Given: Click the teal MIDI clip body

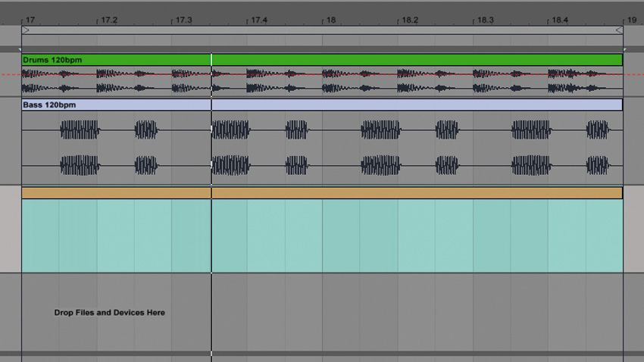Looking at the screenshot, I should pyautogui.click(x=322, y=236).
